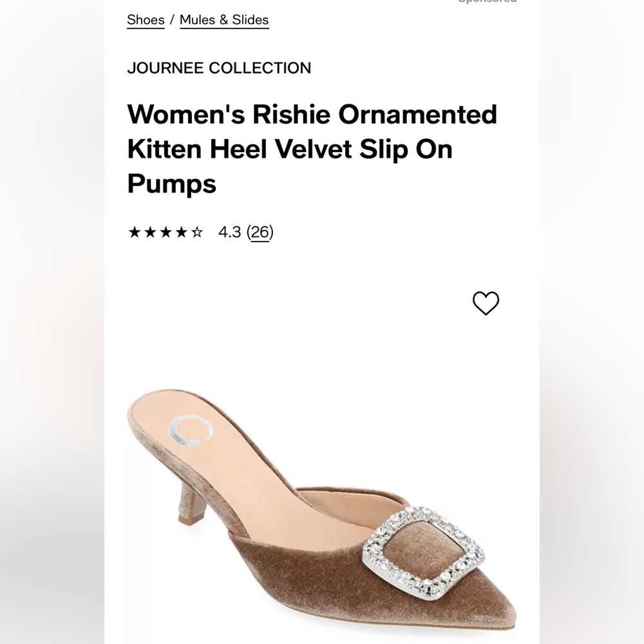Screen dimensions: 644x644
Task: Add shoe to favorites with heart icon
Action: (486, 303)
